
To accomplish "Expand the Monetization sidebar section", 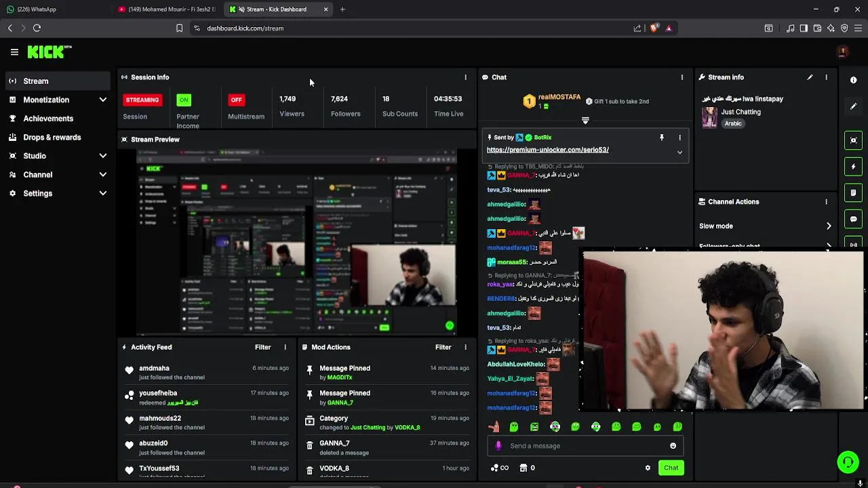I will pyautogui.click(x=103, y=100).
